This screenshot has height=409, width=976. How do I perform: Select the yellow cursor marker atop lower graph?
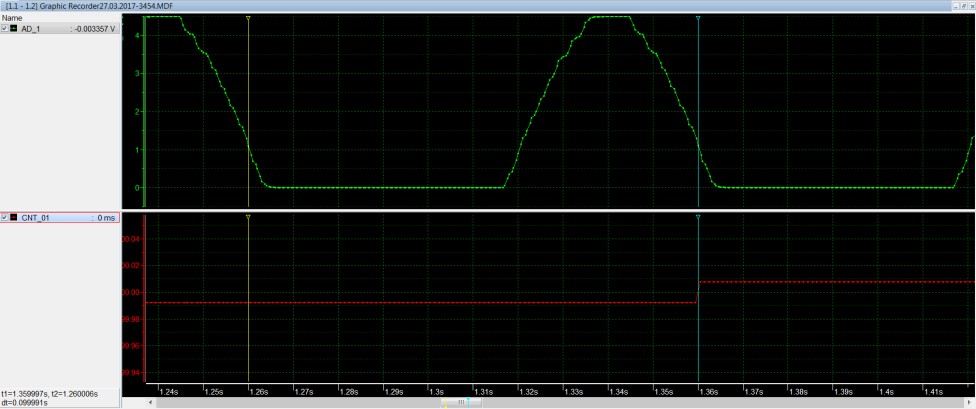pyautogui.click(x=248, y=217)
